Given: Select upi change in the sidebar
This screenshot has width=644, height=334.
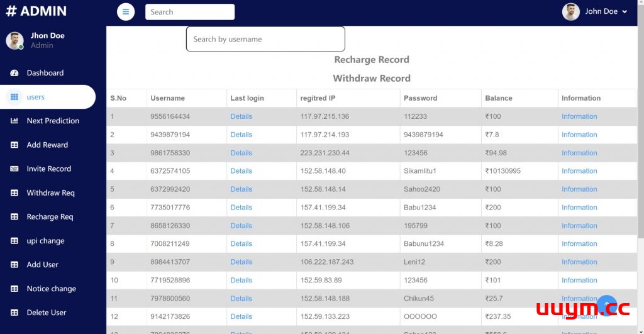Looking at the screenshot, I should 45,241.
